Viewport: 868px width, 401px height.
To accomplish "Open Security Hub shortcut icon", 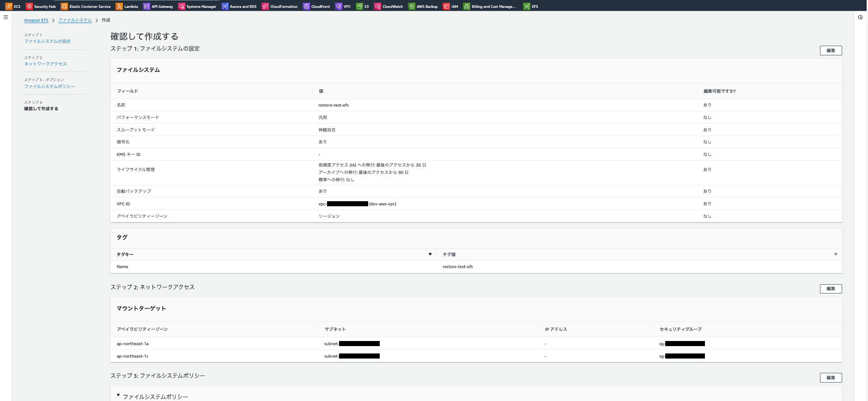I will [x=29, y=6].
